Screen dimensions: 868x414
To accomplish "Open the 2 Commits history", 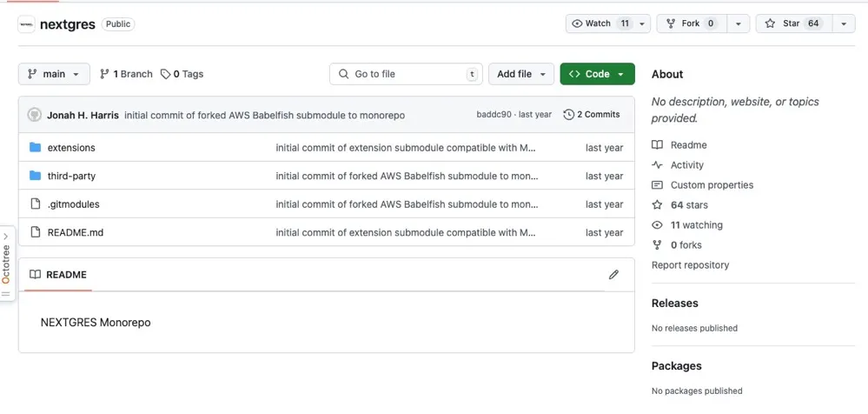I will point(592,115).
